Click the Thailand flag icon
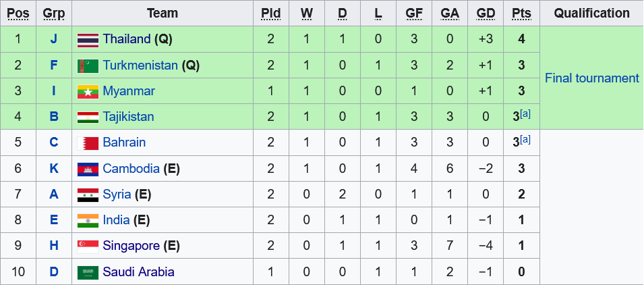Viewport: 644px width, 285px height. 88,39
